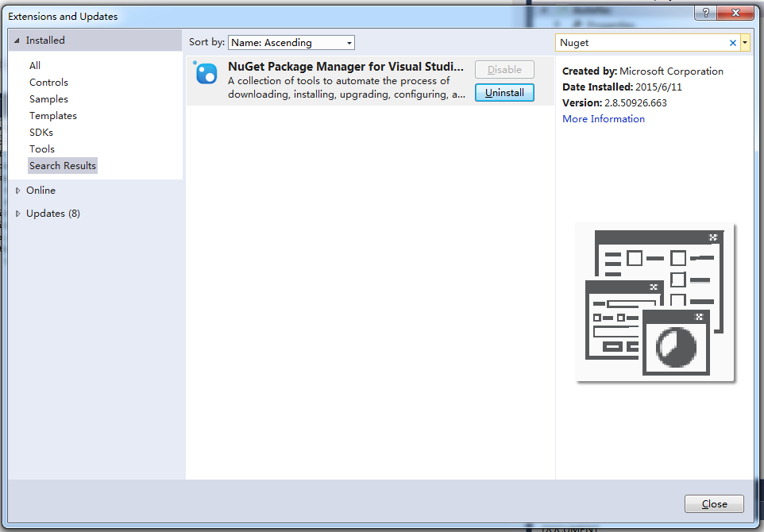Open the Sort by Name: Ascending dropdown
This screenshot has width=764, height=532.
pyautogui.click(x=291, y=43)
